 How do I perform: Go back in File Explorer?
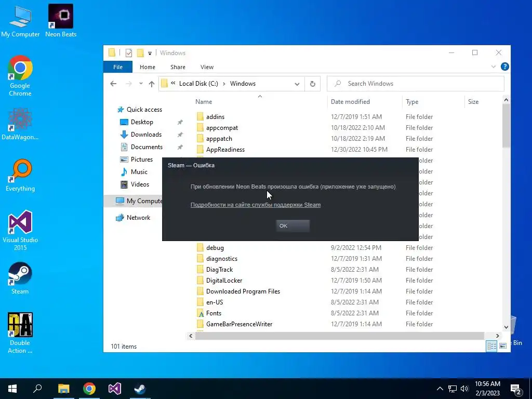[113, 84]
